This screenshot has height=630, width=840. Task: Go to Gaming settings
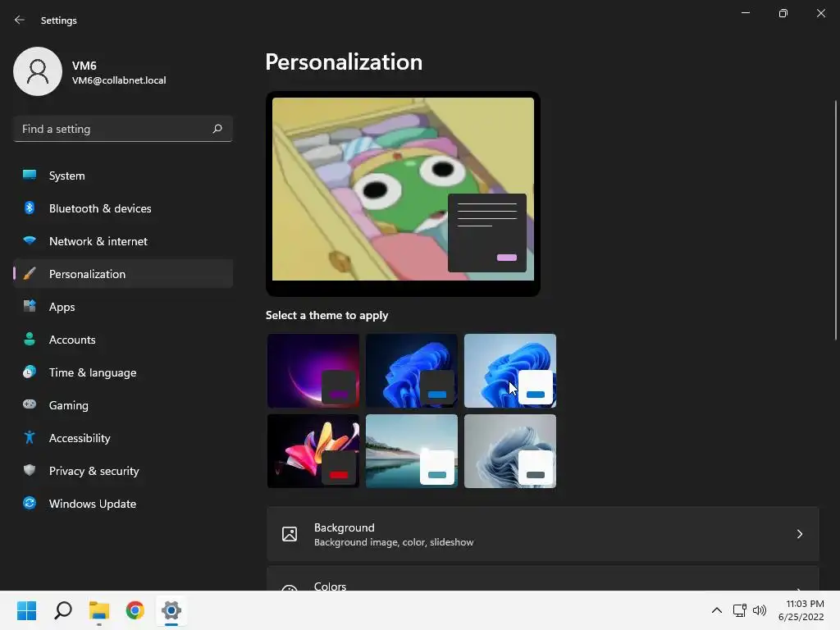click(x=123, y=405)
